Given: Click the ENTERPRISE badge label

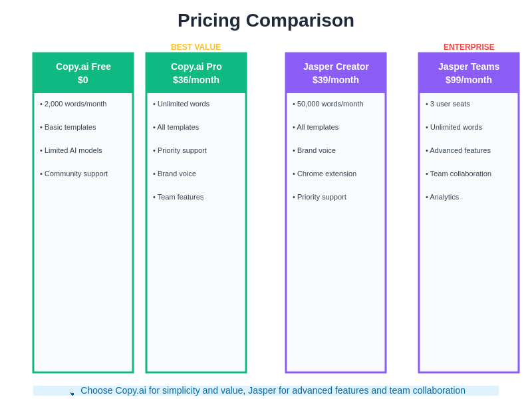Looking at the screenshot, I should 469,47.
